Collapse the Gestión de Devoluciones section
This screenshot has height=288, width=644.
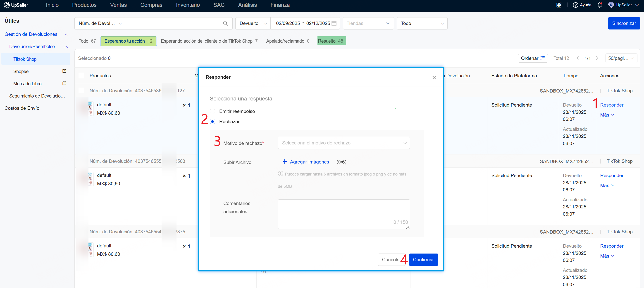[x=66, y=34]
